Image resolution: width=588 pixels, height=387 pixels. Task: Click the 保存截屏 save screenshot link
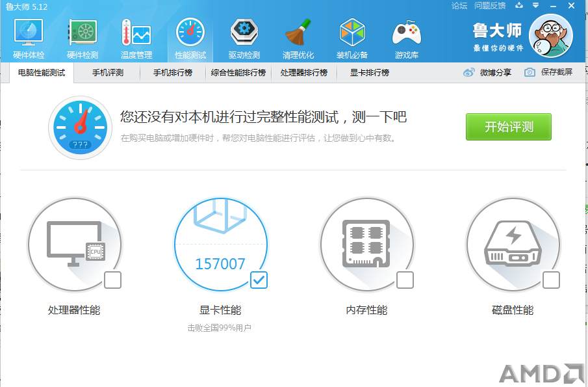[557, 72]
